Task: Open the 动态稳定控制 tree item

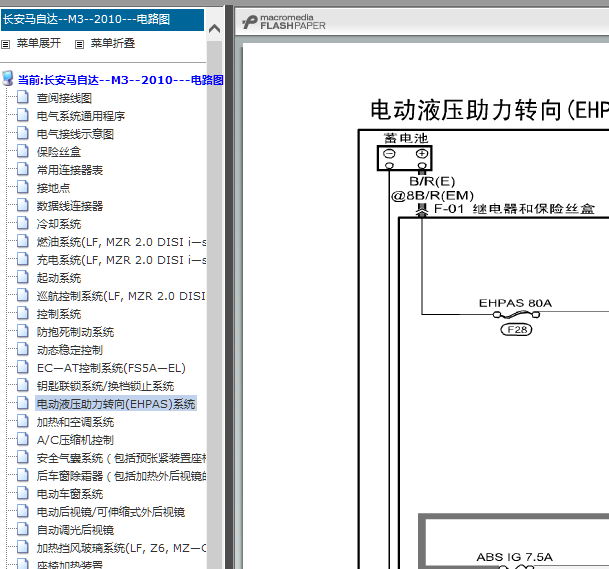Action: pos(70,350)
